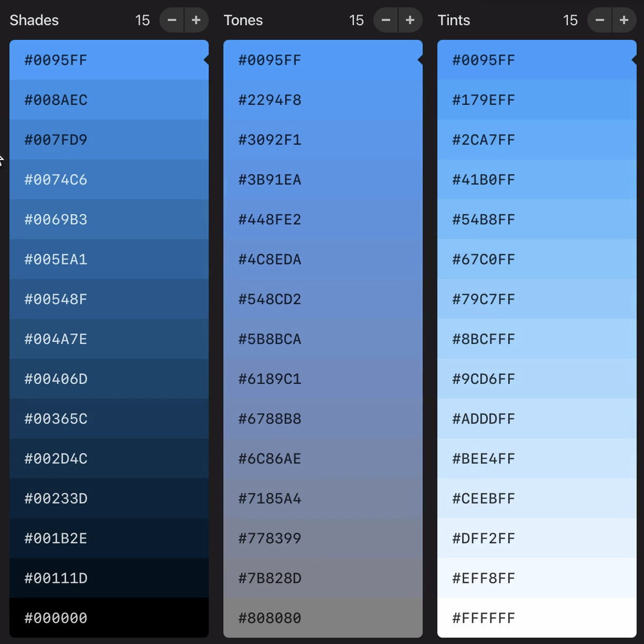Select the #0095FF swatch in Tints
This screenshot has width=644, height=644.
pos(537,60)
